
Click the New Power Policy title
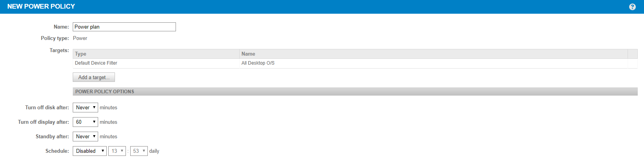tap(41, 6)
